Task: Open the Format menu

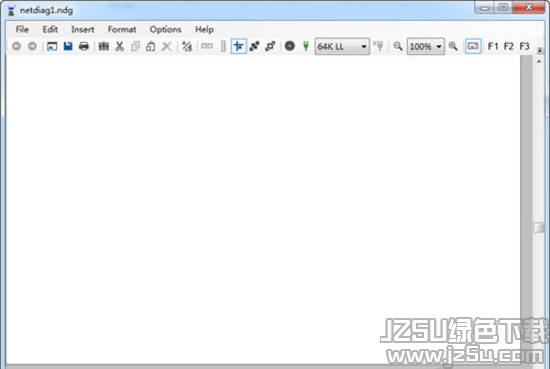Action: click(122, 29)
